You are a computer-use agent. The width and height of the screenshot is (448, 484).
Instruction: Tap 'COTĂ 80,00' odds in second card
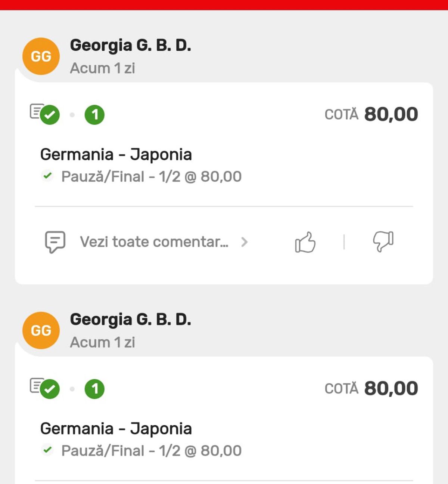[371, 389]
